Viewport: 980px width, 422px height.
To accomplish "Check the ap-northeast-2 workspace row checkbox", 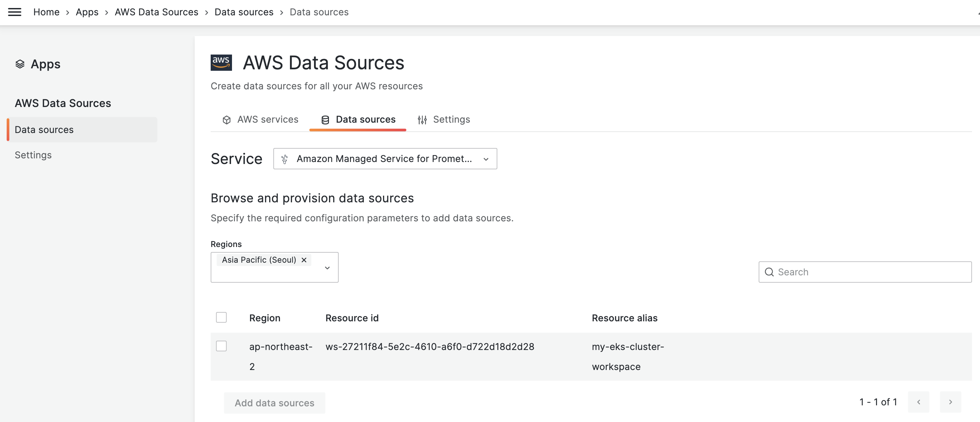I will pyautogui.click(x=221, y=346).
